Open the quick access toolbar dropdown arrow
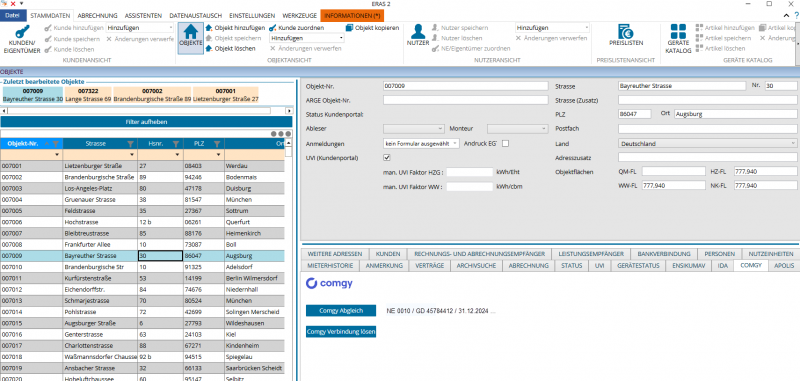This screenshot has width=800, height=381. [x=21, y=3]
